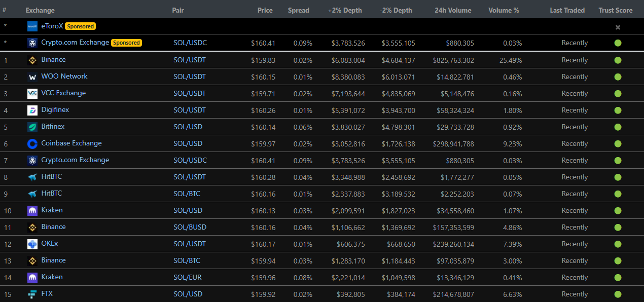Click the VCC Exchange logo icon
The image size is (644, 302).
pos(32,94)
